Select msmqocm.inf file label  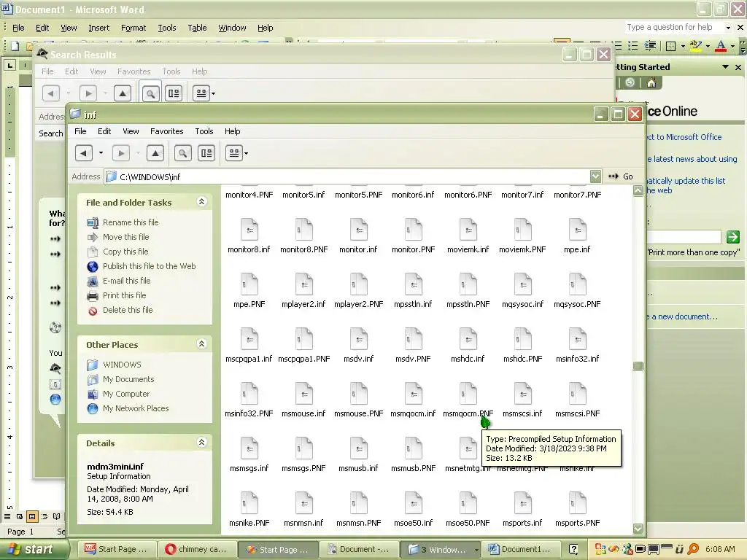413,414
